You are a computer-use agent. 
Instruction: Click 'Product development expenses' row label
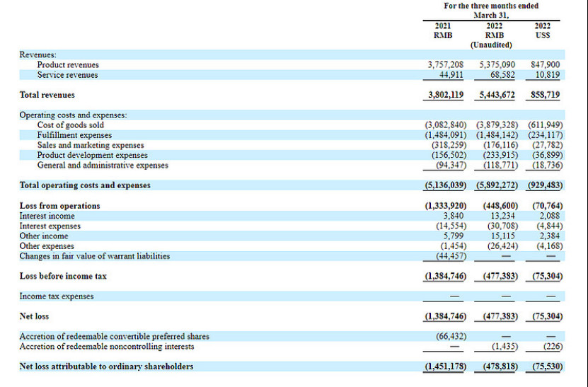coord(92,155)
